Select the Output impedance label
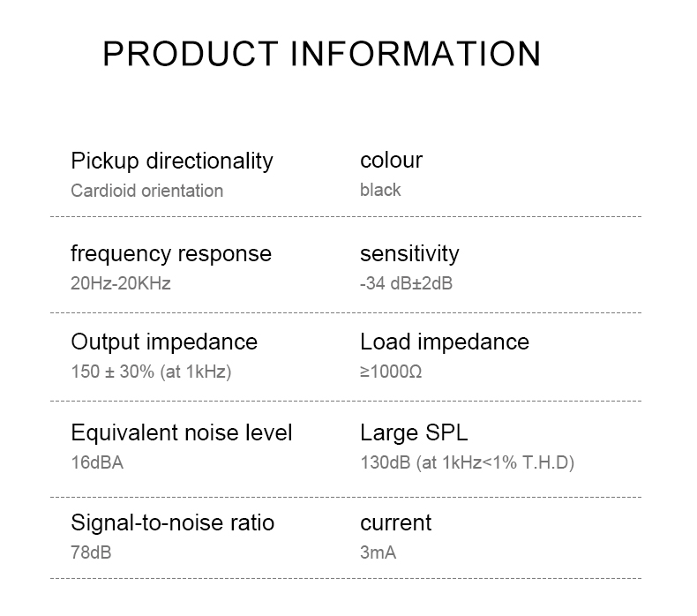697x616 pixels. [x=164, y=342]
